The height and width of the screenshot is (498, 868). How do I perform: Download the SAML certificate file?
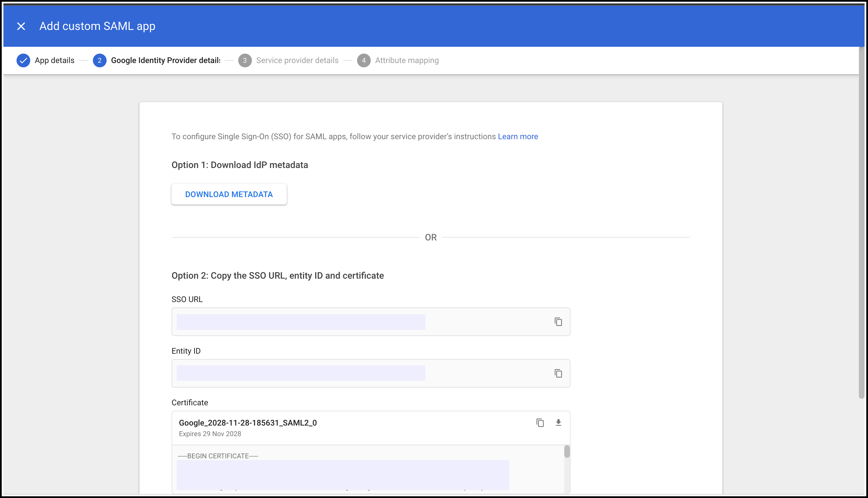point(559,423)
